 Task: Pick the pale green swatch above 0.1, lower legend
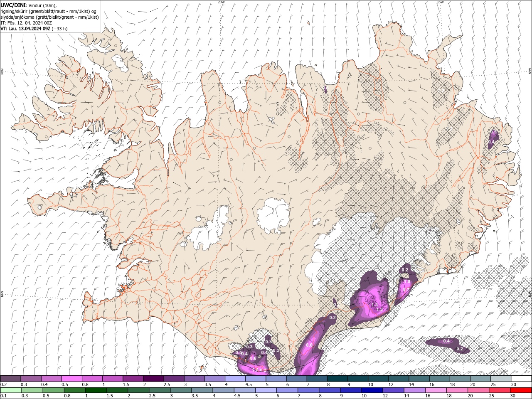[x=11, y=390]
